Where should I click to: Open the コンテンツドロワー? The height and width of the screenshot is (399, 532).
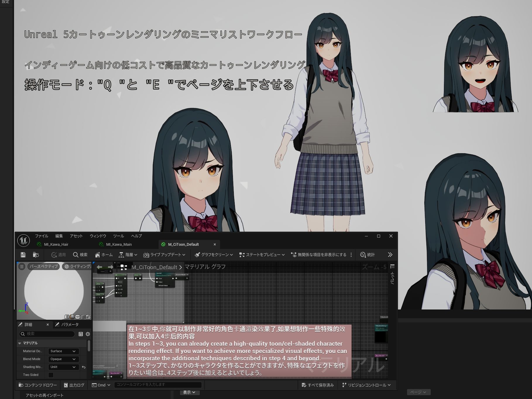[38, 385]
